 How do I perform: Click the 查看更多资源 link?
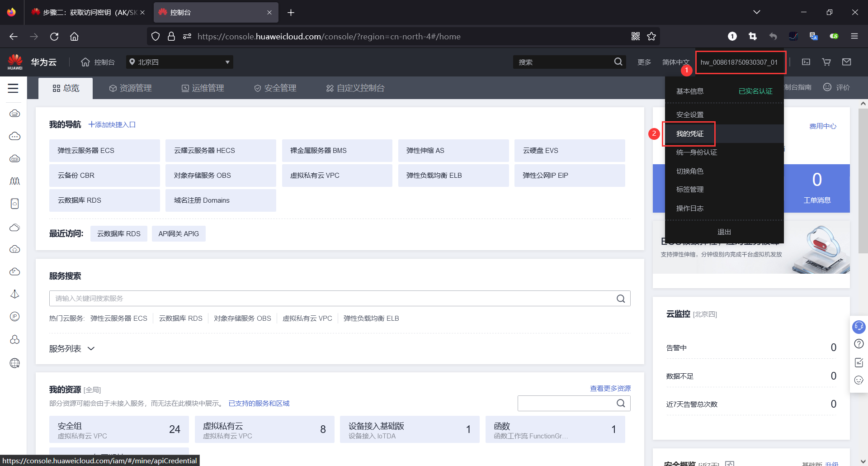[x=610, y=389]
